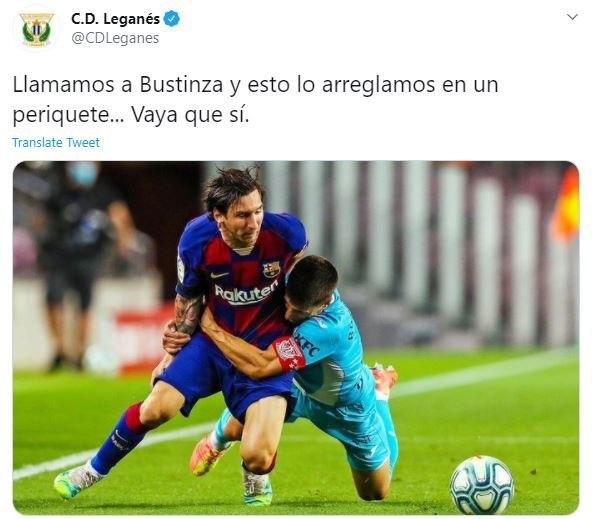
Task: Click the tattooed forearm in the photo
Action: coord(187,314)
